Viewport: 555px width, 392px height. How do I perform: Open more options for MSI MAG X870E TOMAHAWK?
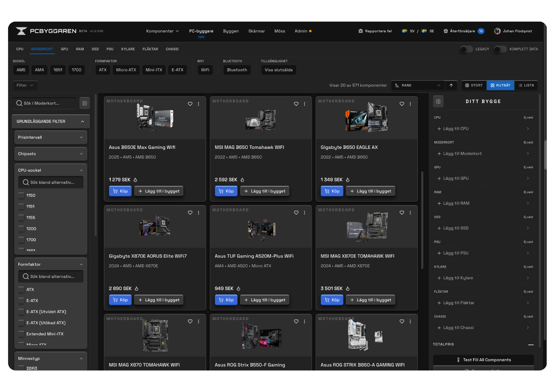(410, 213)
